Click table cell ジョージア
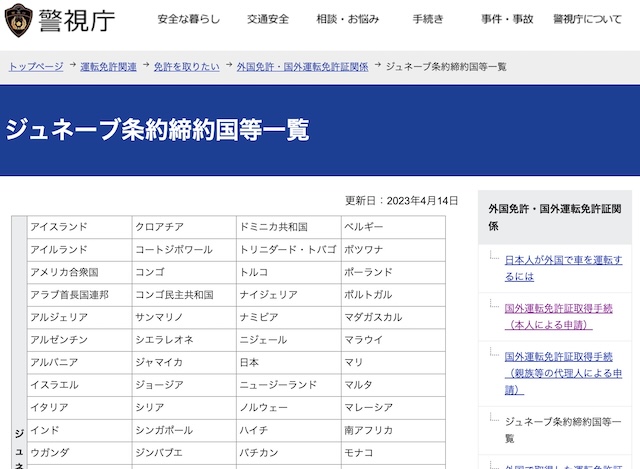 coord(184,385)
